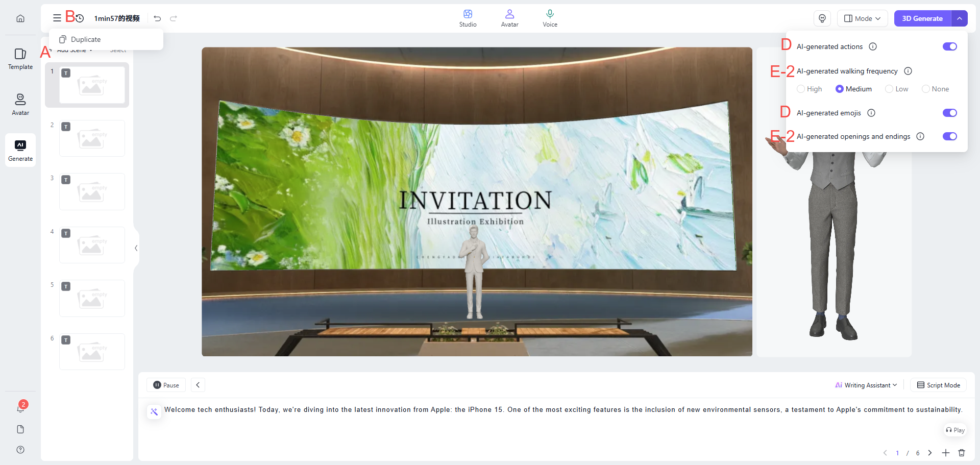Open the Mode dropdown

pos(862,18)
